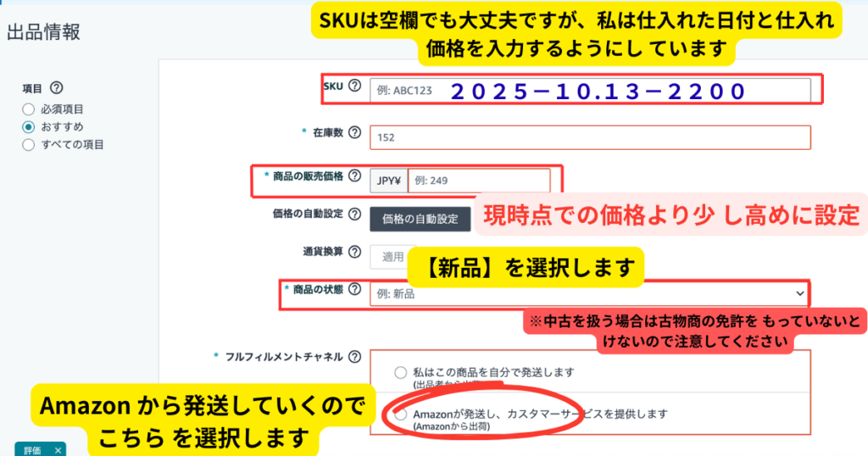Viewport: 868px width, 456px height.
Task: Choose 私はこの商品を自分で発送します shipping option
Action: 400,373
